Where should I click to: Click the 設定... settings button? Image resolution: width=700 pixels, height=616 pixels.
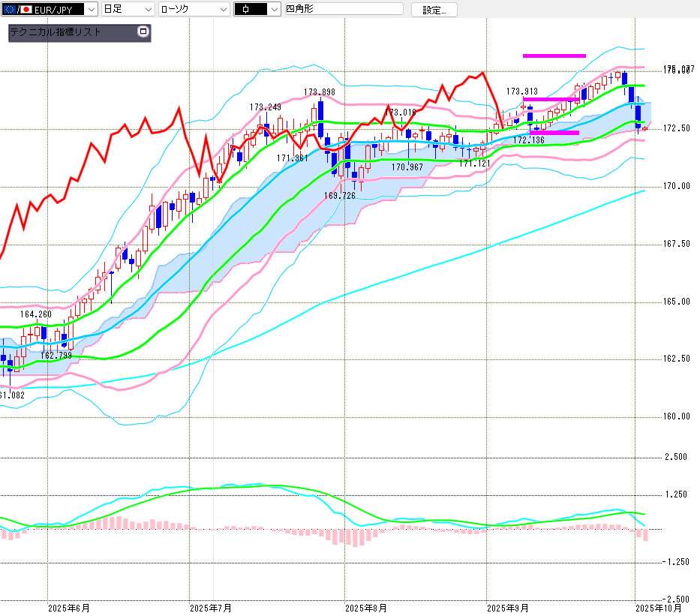point(434,10)
